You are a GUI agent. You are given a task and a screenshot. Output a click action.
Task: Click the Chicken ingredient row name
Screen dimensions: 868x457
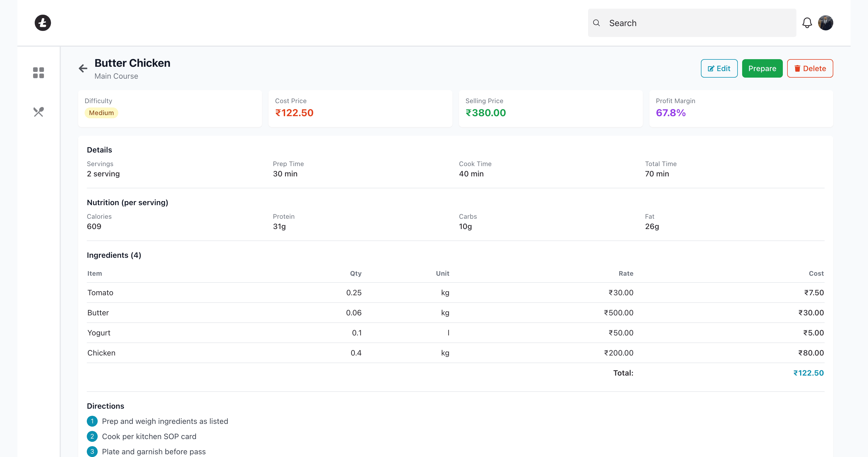click(x=101, y=353)
